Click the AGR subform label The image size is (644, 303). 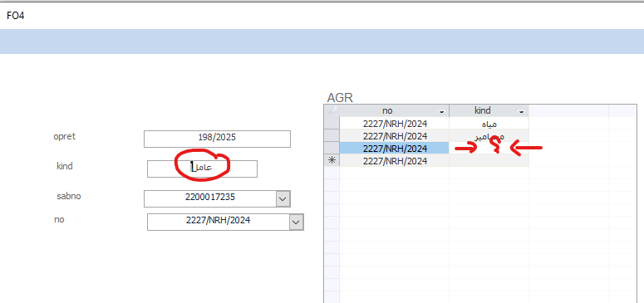coord(340,98)
